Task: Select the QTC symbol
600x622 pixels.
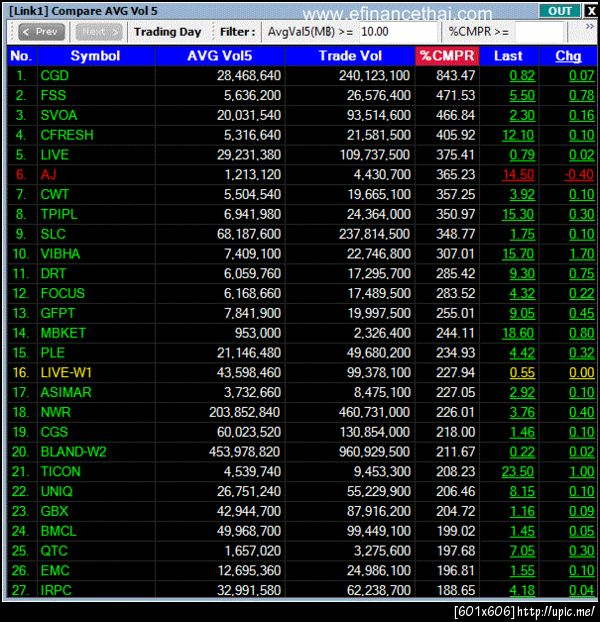Action: point(54,551)
